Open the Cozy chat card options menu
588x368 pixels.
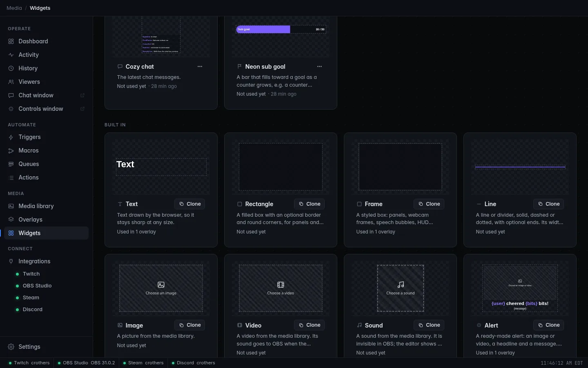coord(200,67)
